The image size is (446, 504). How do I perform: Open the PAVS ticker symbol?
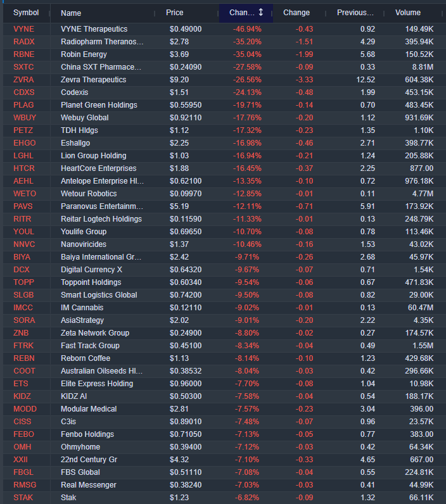click(23, 206)
